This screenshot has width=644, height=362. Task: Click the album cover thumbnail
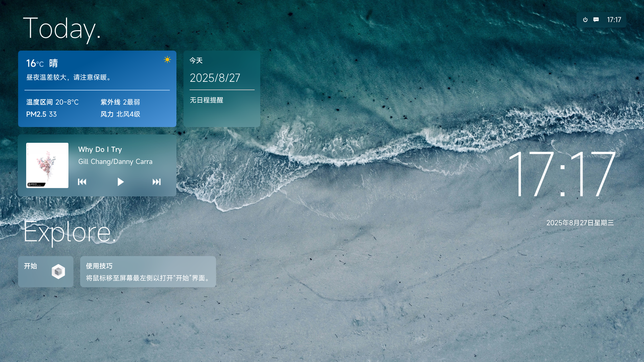(47, 165)
